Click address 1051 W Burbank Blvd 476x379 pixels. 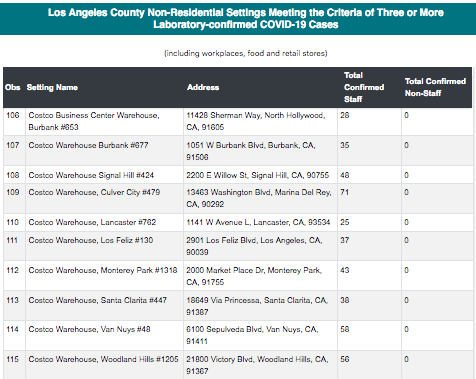251,151
